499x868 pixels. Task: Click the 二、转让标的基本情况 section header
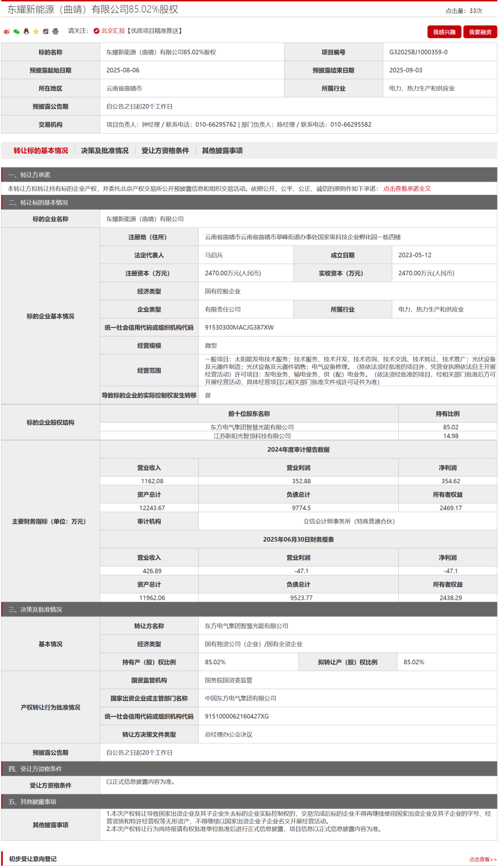249,202
